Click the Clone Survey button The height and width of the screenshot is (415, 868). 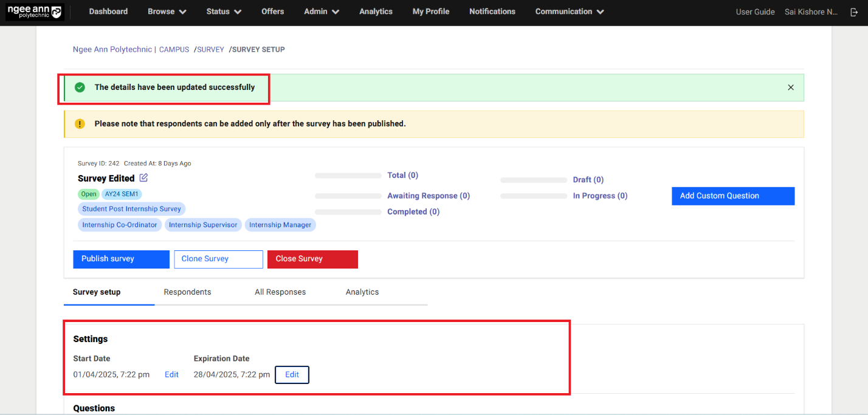[x=218, y=259]
